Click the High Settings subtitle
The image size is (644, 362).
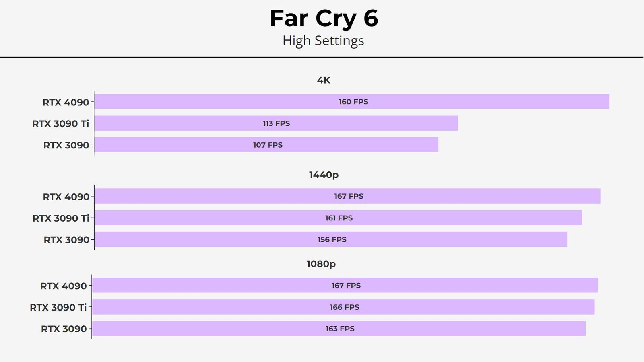(323, 41)
